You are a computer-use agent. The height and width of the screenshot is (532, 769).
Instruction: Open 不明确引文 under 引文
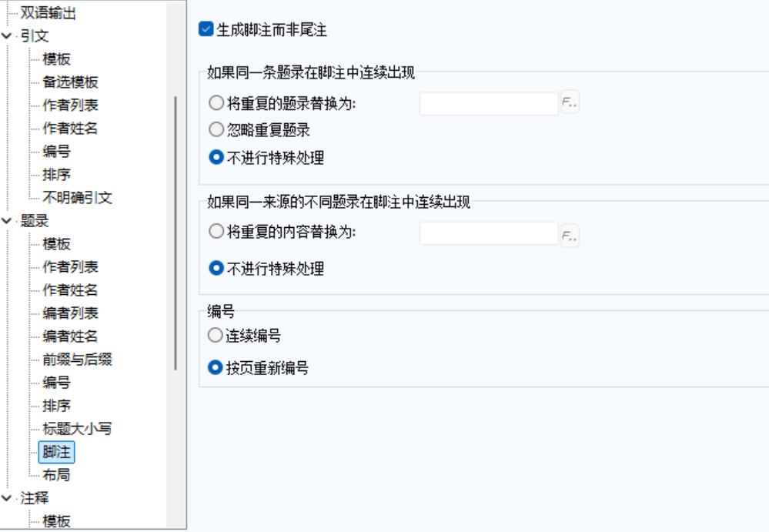(x=77, y=198)
